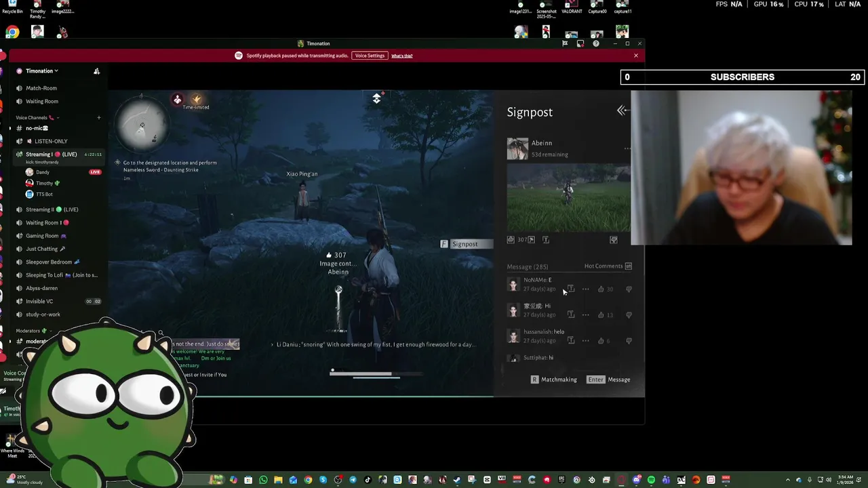Open the Timonation server dropdown
Screen dimensions: 868x488
tap(41, 70)
